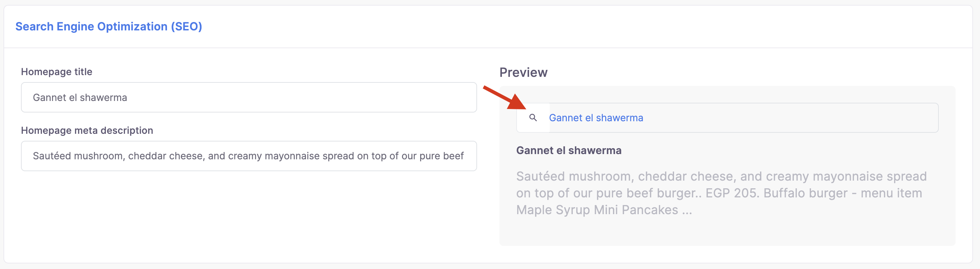The image size is (980, 269).
Task: Place cursor at pure beef in meta field
Action: [x=442, y=156]
